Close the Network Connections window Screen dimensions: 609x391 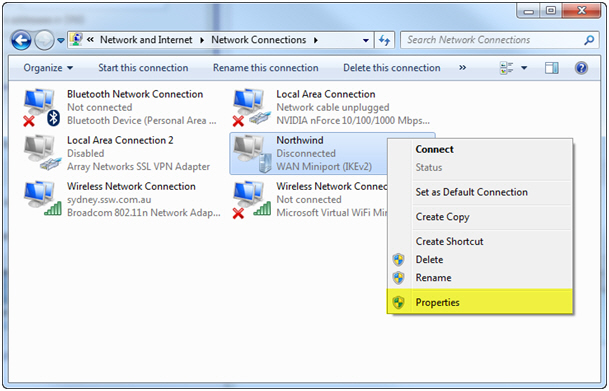(581, 11)
